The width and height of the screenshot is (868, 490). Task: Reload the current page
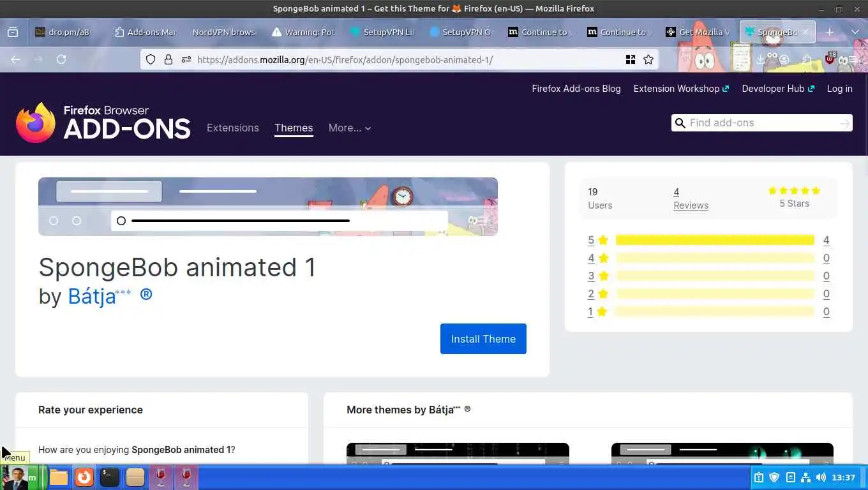(61, 59)
